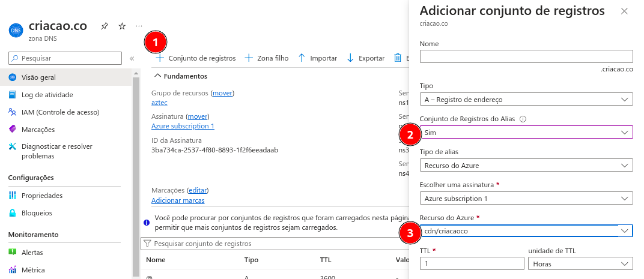This screenshot has width=644, height=279.
Task: Click the Tipo column header
Action: click(251, 260)
